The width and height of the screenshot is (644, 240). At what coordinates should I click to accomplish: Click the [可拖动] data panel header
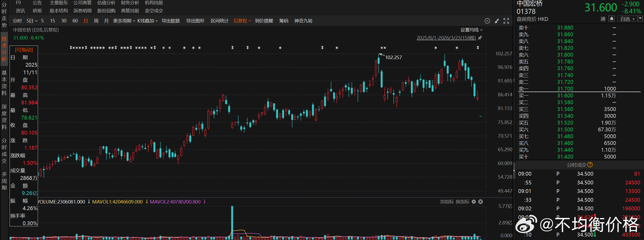[x=24, y=50]
